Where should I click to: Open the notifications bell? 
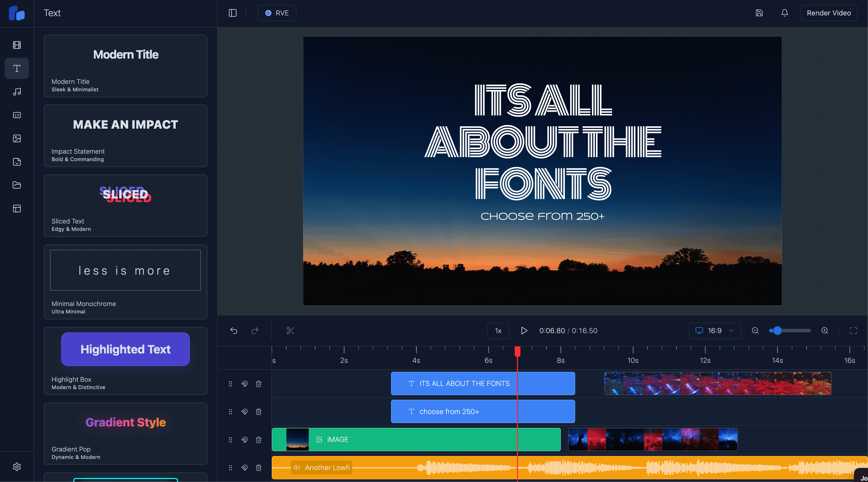coord(784,13)
